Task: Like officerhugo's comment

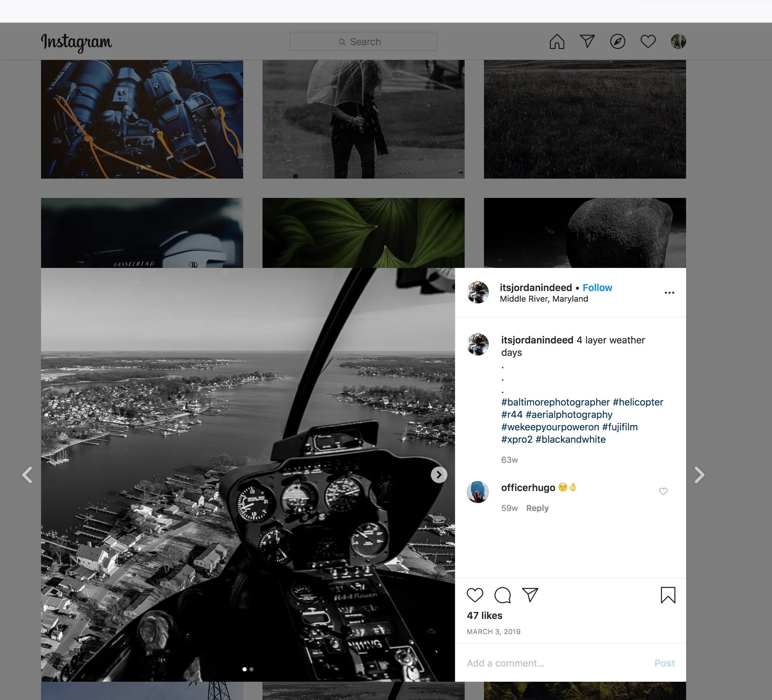Action: coord(663,491)
